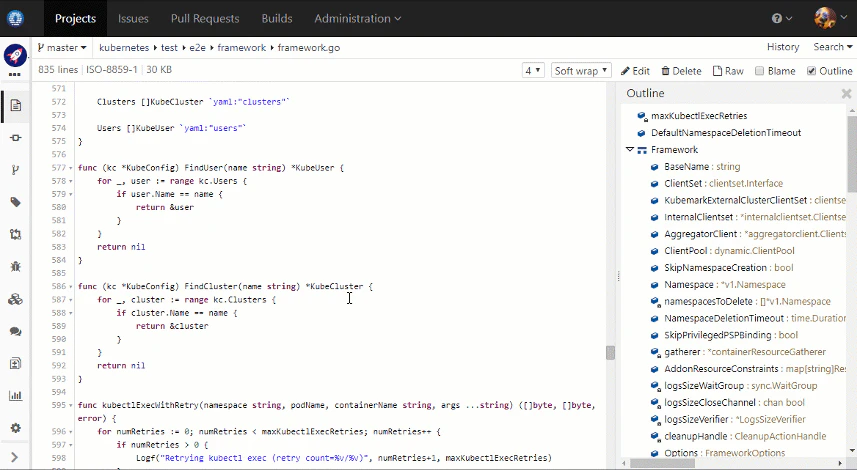Open the Administration menu
The width and height of the screenshot is (857, 470).
[x=358, y=19]
